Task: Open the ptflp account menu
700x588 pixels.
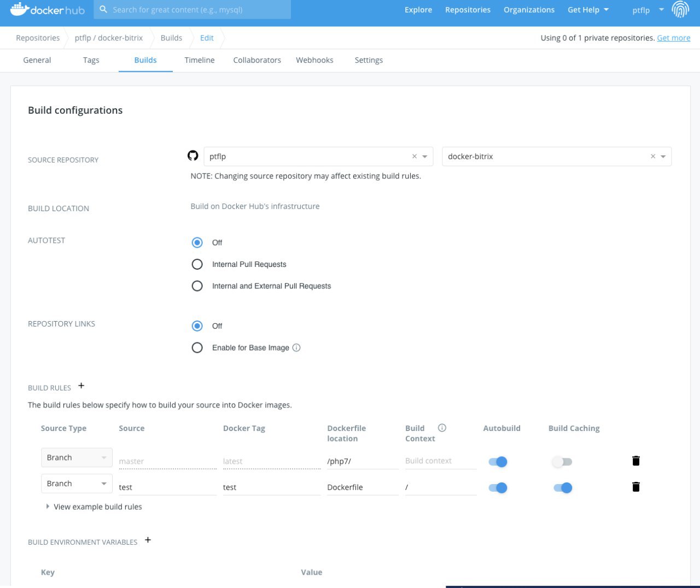Action: (x=648, y=10)
